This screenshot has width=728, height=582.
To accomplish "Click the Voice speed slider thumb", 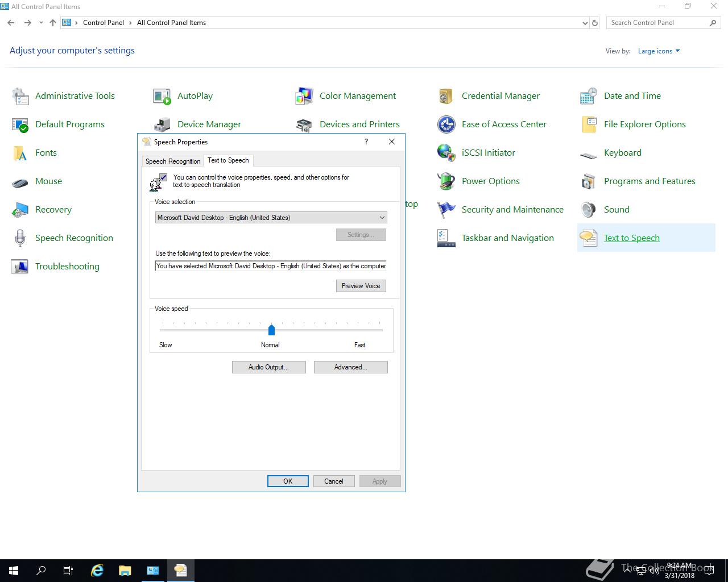I will pyautogui.click(x=271, y=330).
